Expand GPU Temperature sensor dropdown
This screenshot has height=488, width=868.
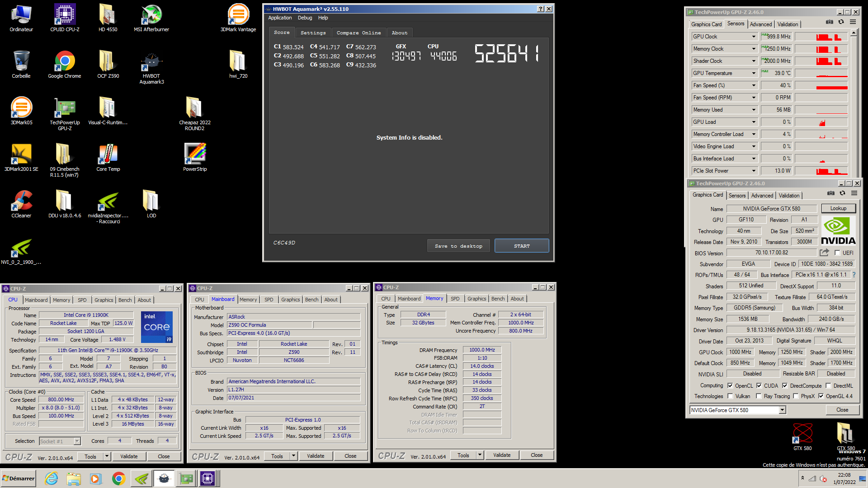753,73
